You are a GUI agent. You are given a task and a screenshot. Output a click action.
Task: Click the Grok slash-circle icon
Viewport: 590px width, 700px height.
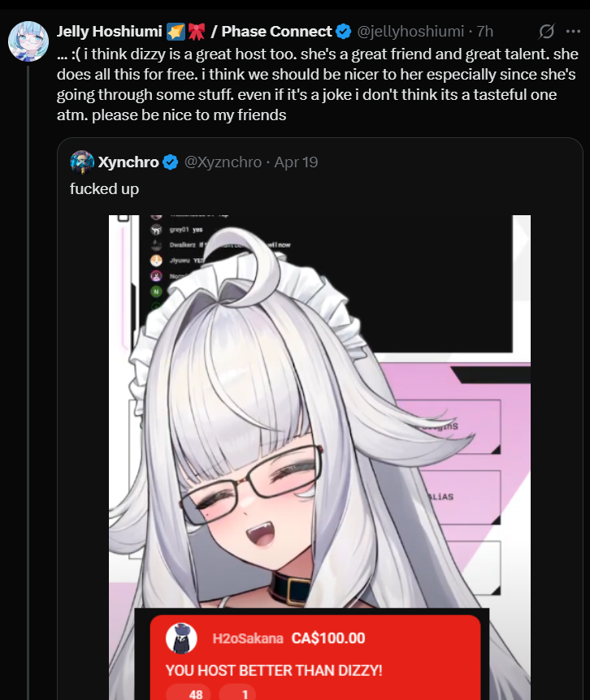click(546, 31)
